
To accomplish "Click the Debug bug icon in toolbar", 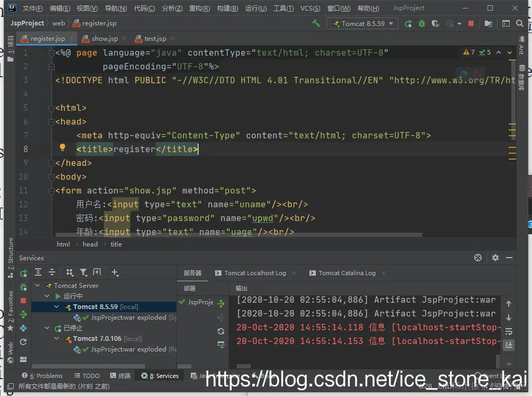I will click(421, 23).
